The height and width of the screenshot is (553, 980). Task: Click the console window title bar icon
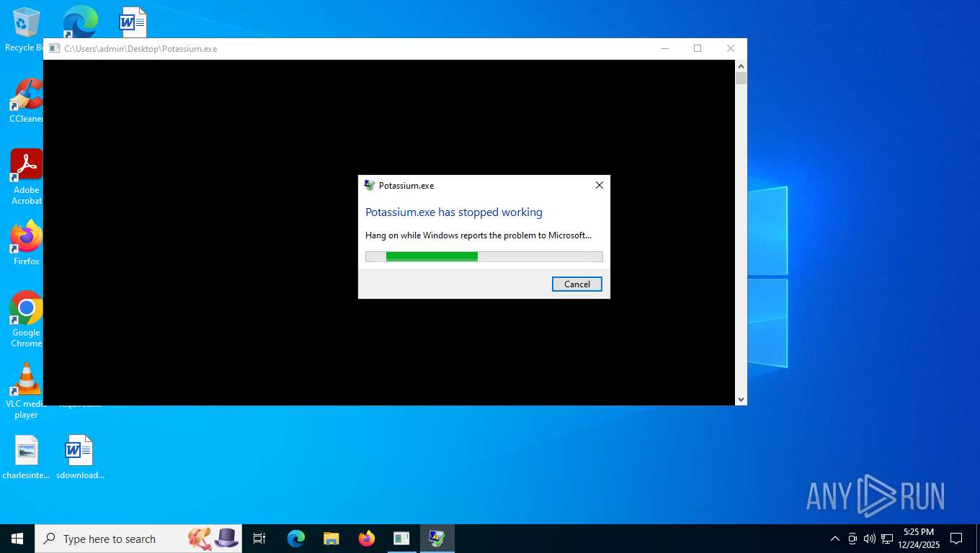(x=54, y=49)
